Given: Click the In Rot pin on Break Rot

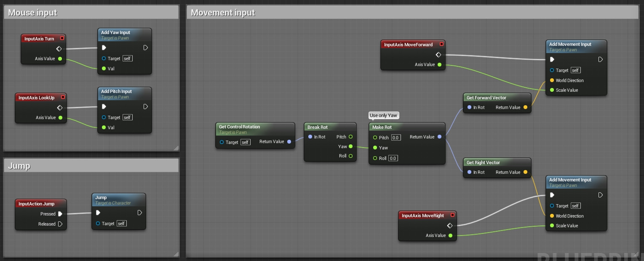Looking at the screenshot, I should (x=310, y=137).
